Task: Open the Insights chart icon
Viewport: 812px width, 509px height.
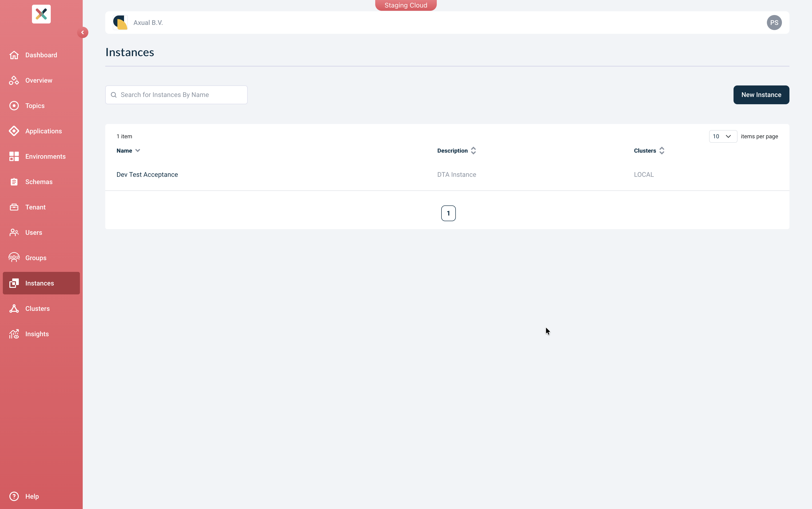Action: pyautogui.click(x=14, y=334)
